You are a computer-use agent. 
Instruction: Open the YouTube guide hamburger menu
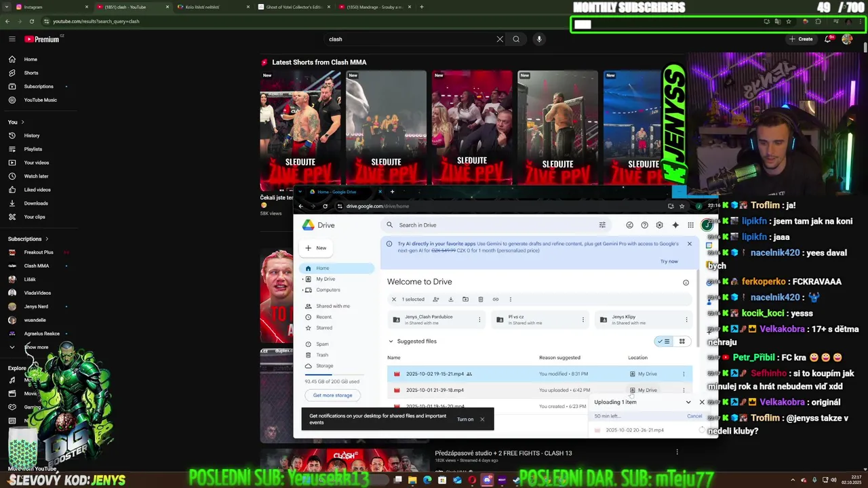pyautogui.click(x=12, y=39)
